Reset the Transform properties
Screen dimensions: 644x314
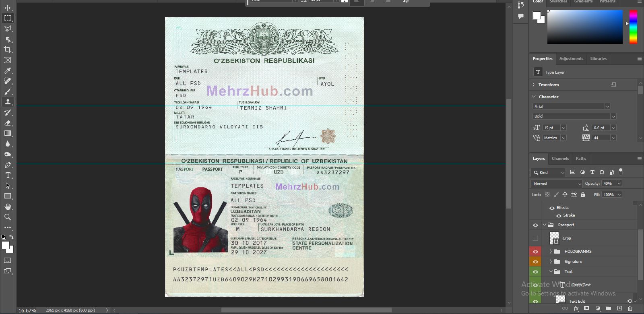pos(614,85)
